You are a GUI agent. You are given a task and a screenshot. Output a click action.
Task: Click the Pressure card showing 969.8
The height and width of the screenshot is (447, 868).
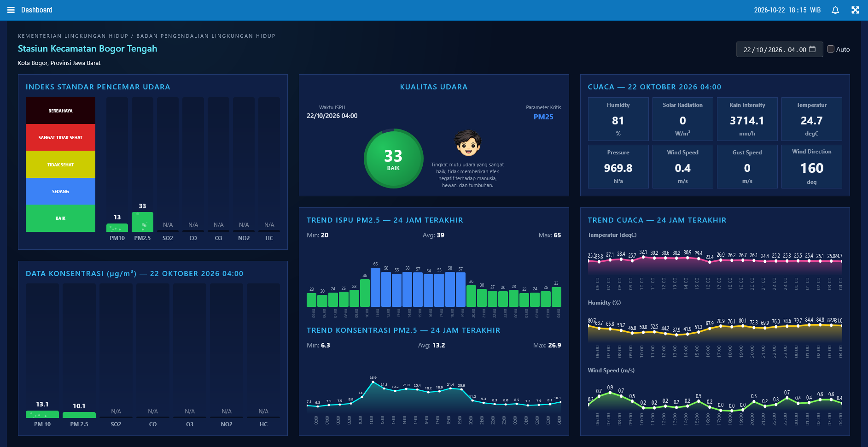(618, 166)
